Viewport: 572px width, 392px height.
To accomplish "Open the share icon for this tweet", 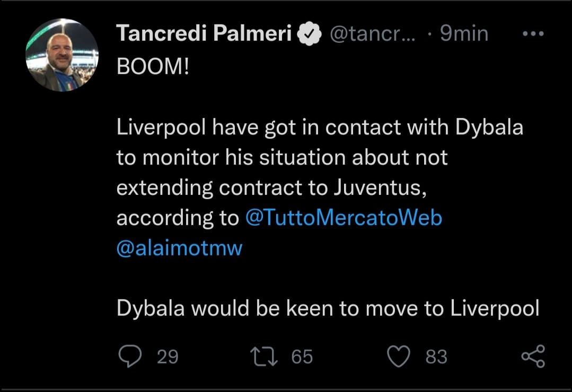I will [x=532, y=356].
